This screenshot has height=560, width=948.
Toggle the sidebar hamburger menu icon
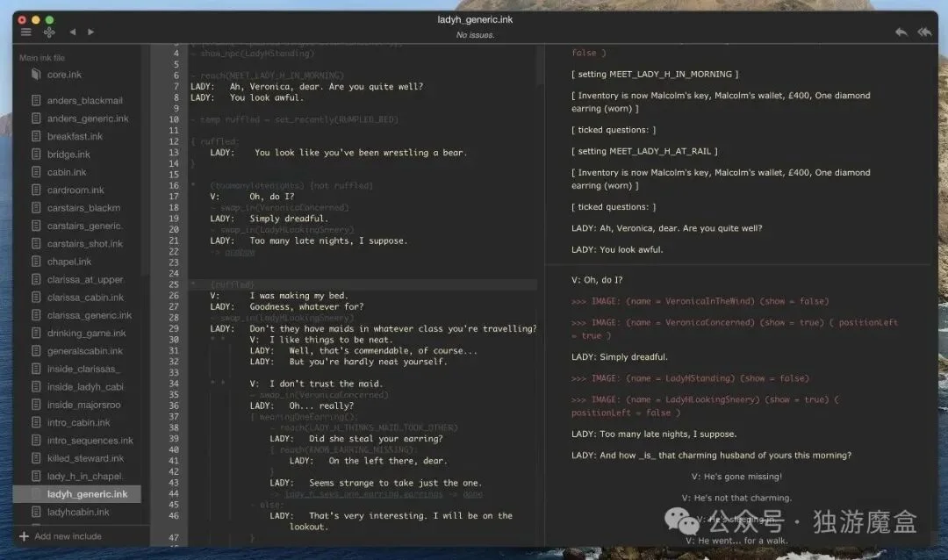26,32
